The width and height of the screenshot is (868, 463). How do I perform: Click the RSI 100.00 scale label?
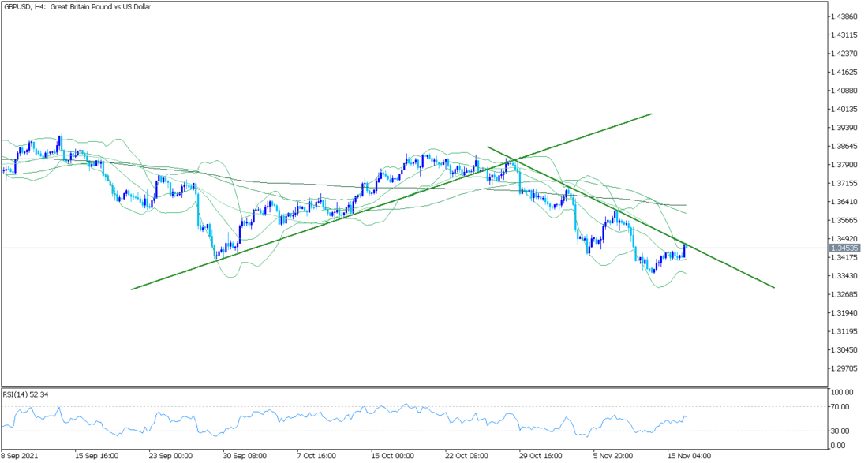(840, 392)
